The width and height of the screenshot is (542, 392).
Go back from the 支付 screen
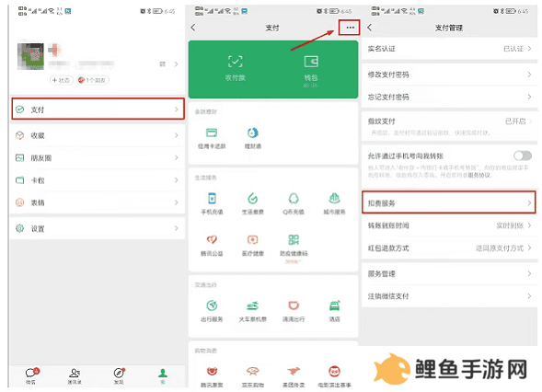(193, 28)
